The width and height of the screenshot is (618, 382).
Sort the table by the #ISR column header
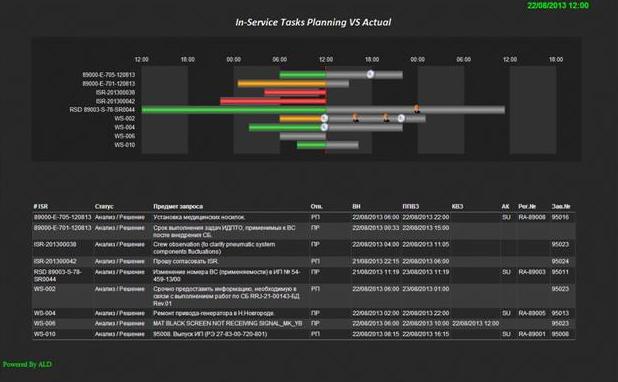click(41, 206)
